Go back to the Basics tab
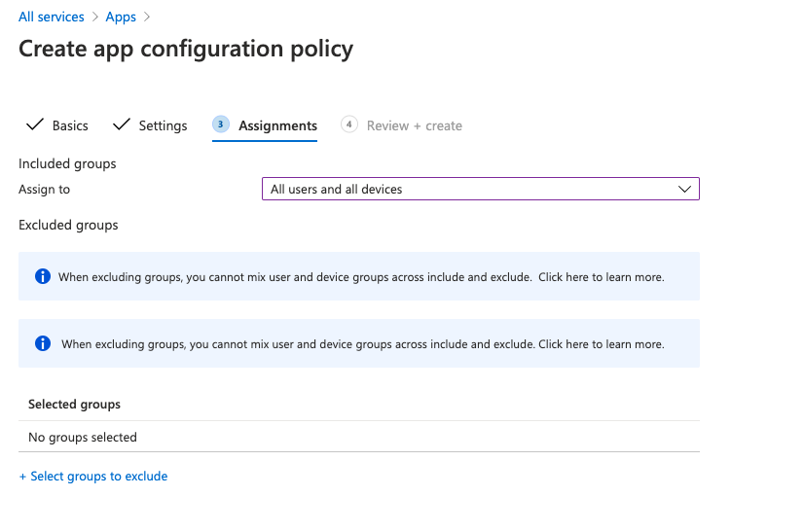This screenshot has width=804, height=532. pyautogui.click(x=70, y=125)
